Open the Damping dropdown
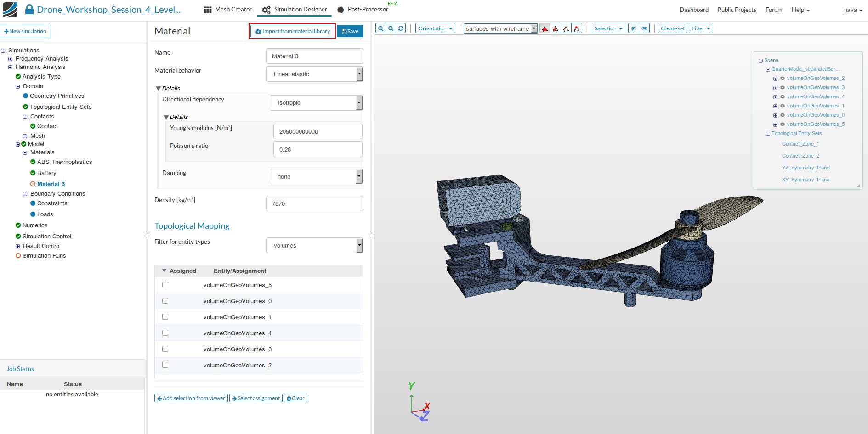868x434 pixels. click(x=316, y=177)
